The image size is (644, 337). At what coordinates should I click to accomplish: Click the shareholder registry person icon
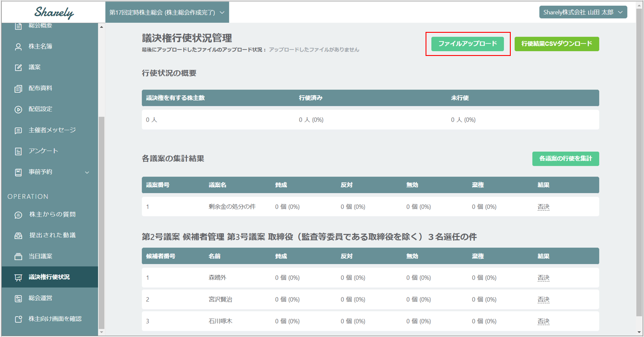click(18, 47)
